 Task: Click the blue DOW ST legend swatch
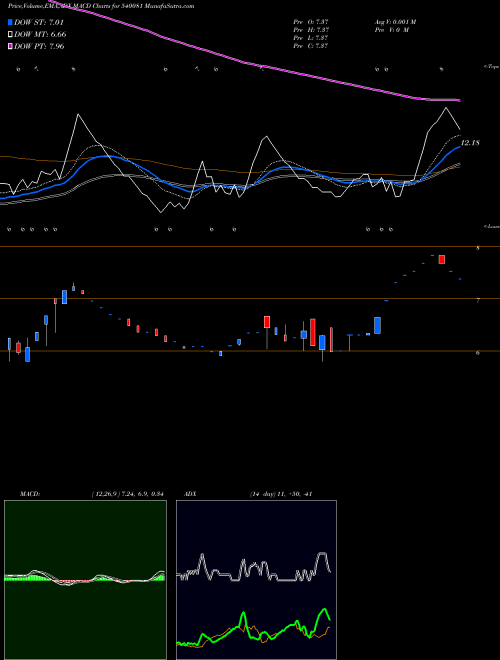point(10,22)
